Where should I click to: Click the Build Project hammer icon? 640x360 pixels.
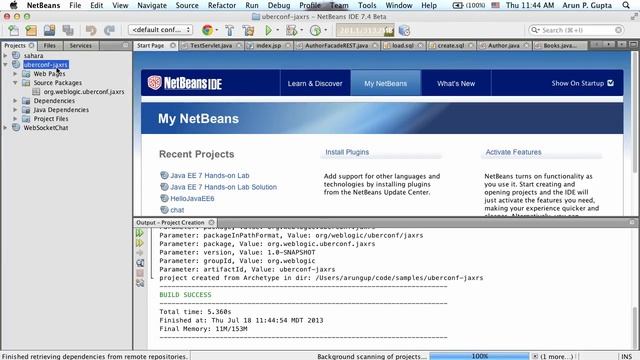[x=229, y=30]
